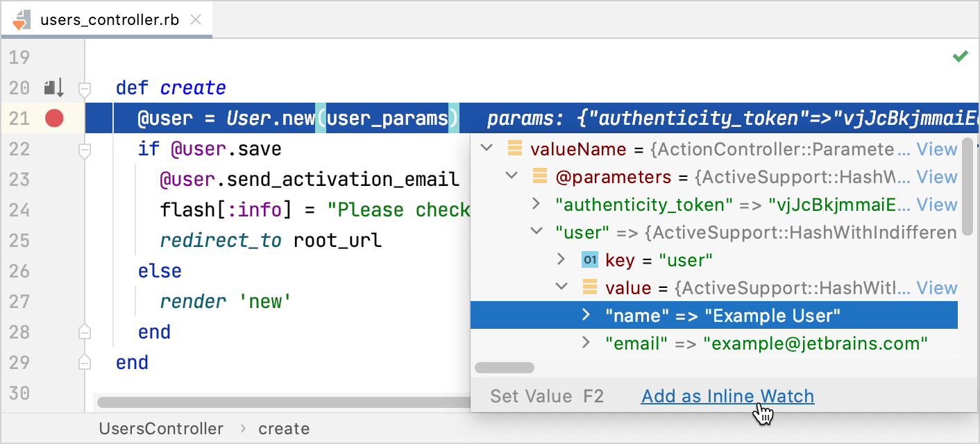The image size is (980, 444).
Task: Click the Add as Inline Watch link
Action: click(727, 395)
